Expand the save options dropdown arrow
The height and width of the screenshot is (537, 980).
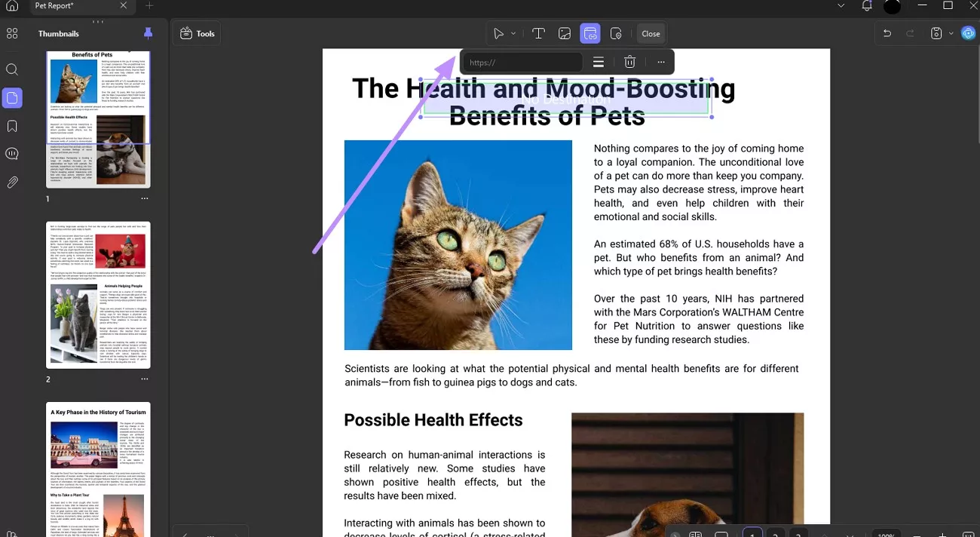pos(951,33)
